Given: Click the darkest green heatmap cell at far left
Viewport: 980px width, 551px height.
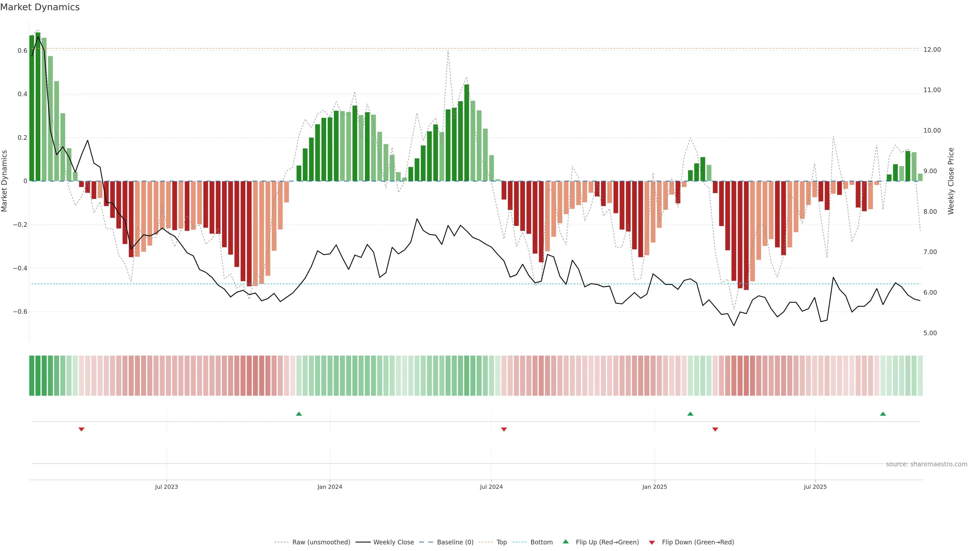Looking at the screenshot, I should (x=32, y=376).
